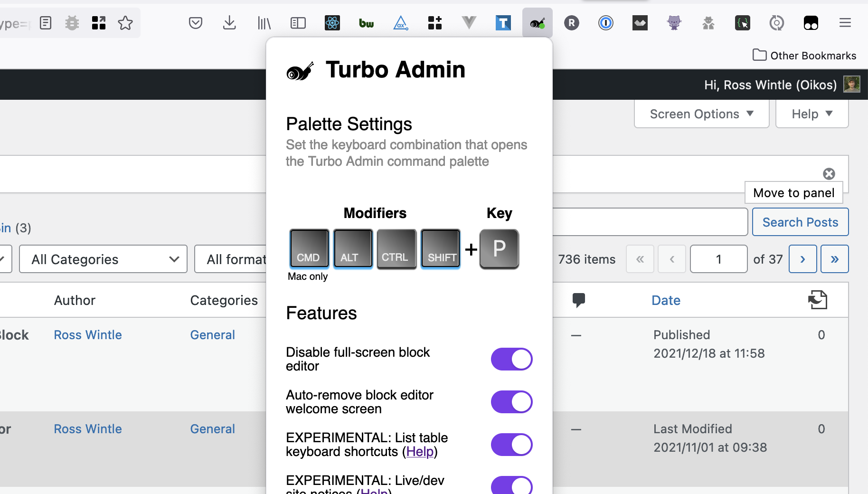Dismiss the notice with the X icon
The image size is (868, 494).
click(829, 174)
